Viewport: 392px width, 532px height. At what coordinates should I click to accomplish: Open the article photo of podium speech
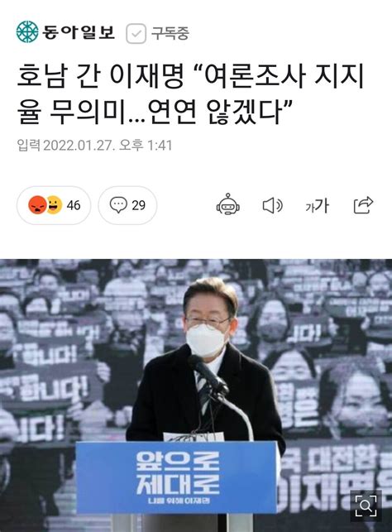click(196, 395)
